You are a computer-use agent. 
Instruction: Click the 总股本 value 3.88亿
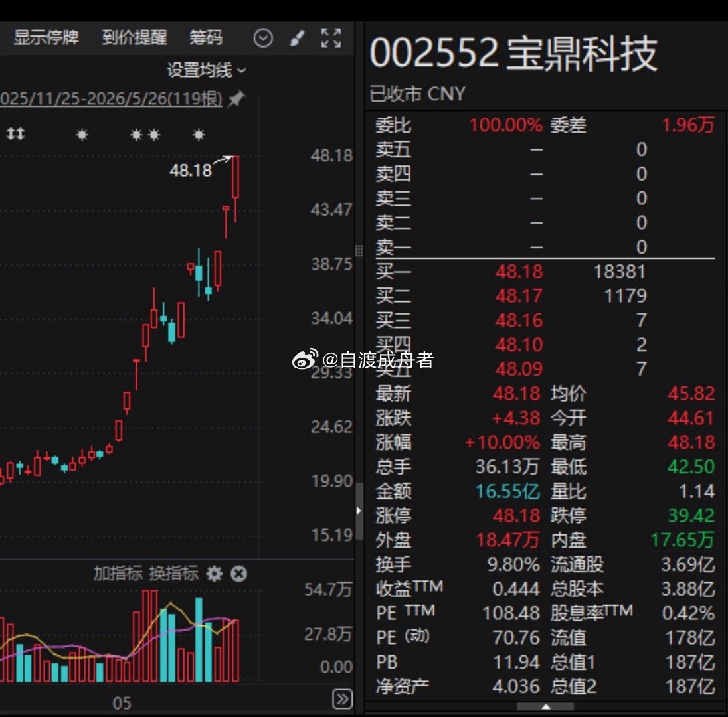click(x=688, y=588)
